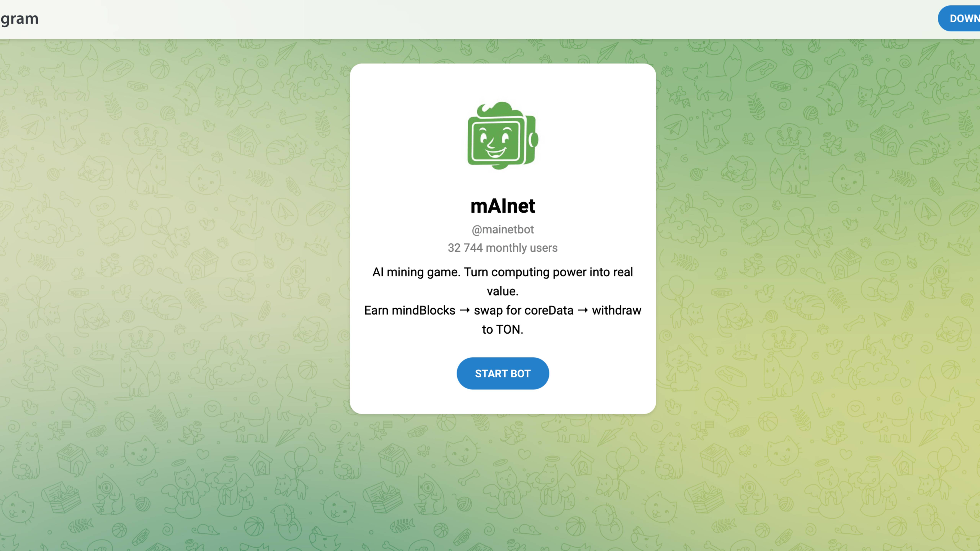Click the word 'value.' in description
Viewport: 980px width, 551px height.
point(503,291)
